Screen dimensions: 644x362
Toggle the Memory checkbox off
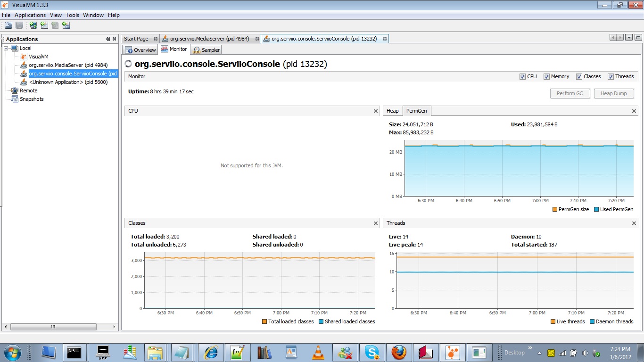[546, 76]
